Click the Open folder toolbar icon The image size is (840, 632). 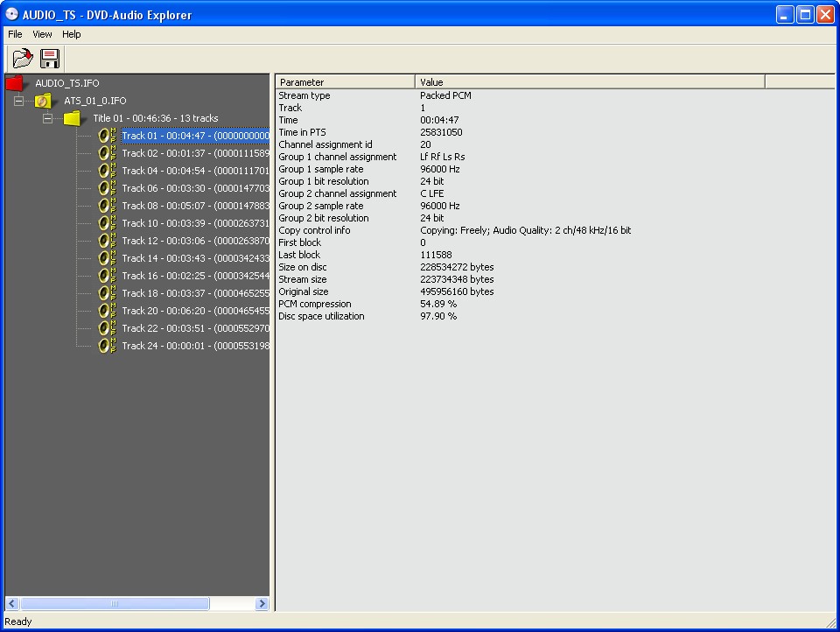[22, 60]
